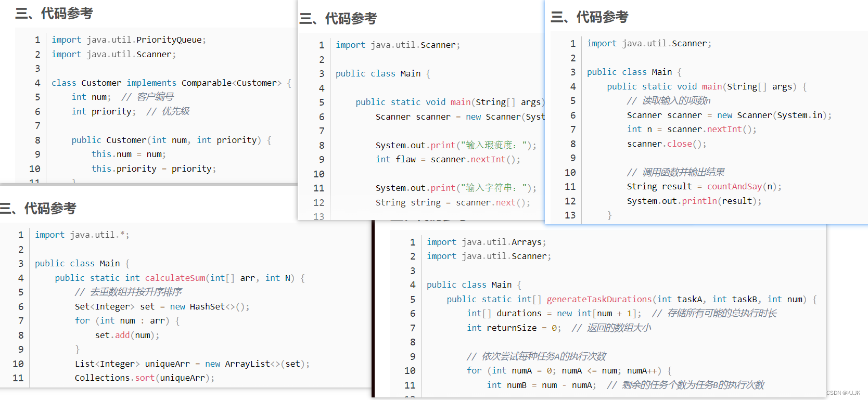
Task: Click the comment '// 调用函数并输出结果'
Action: pos(675,173)
